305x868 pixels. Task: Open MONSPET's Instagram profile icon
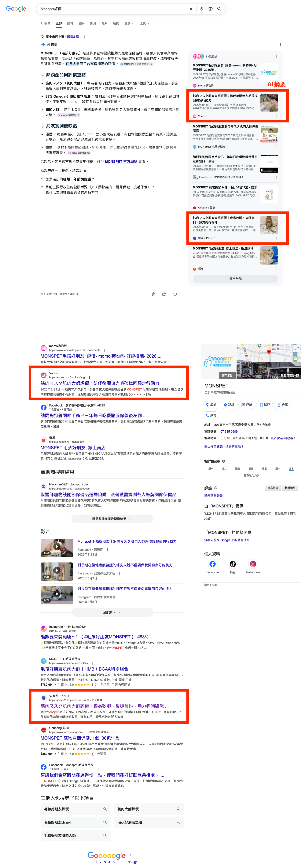[253, 564]
